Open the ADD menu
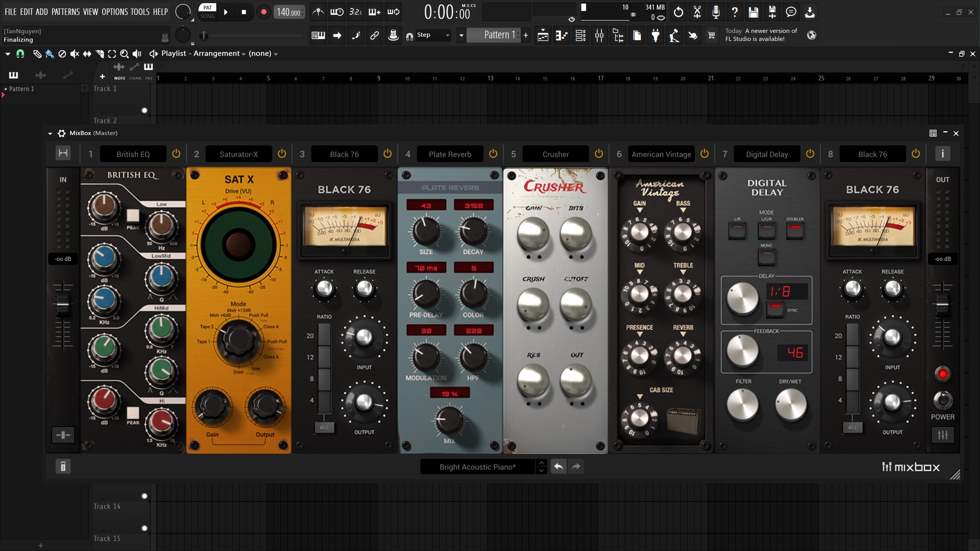 click(x=42, y=12)
